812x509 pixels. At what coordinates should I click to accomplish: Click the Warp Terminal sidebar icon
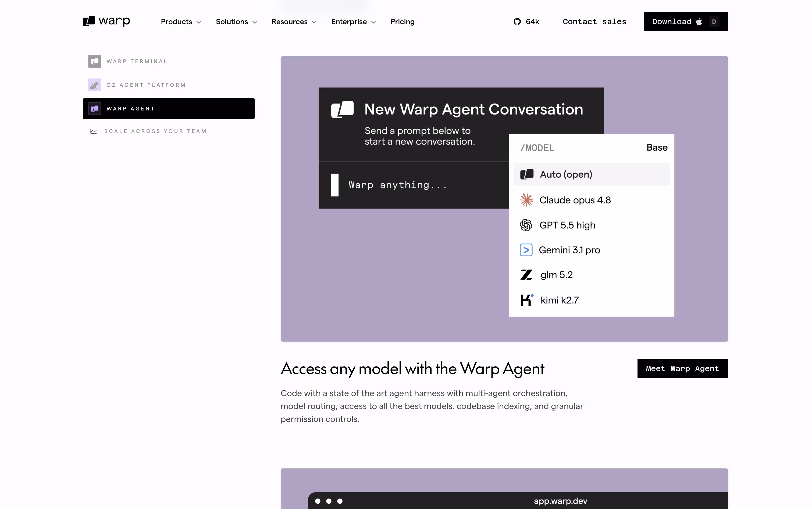tap(95, 61)
